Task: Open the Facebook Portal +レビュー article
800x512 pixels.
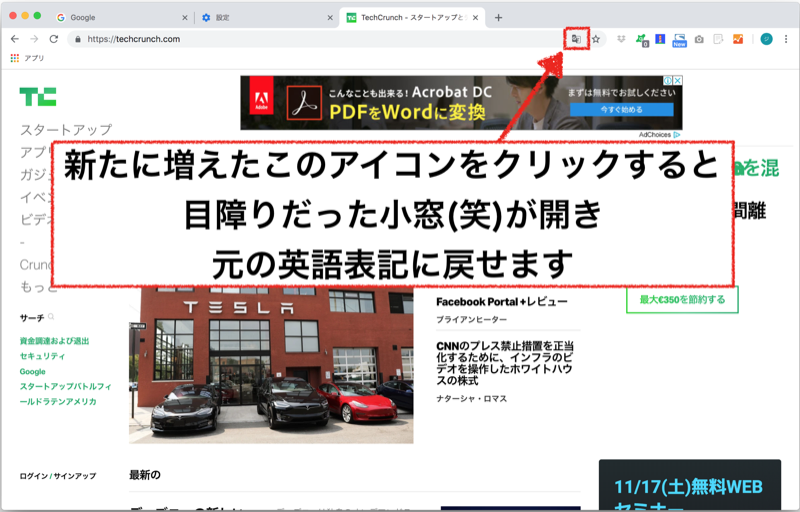Action: click(x=502, y=301)
